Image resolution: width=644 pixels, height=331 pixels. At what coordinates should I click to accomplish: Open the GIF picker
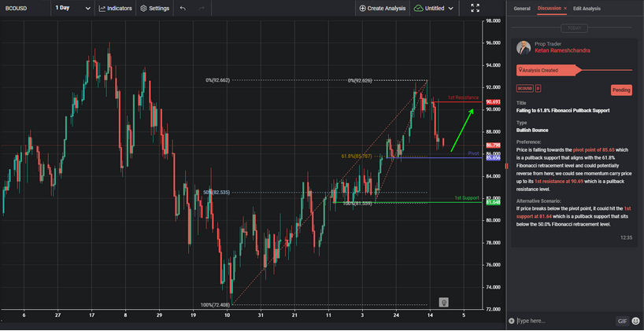(621, 321)
